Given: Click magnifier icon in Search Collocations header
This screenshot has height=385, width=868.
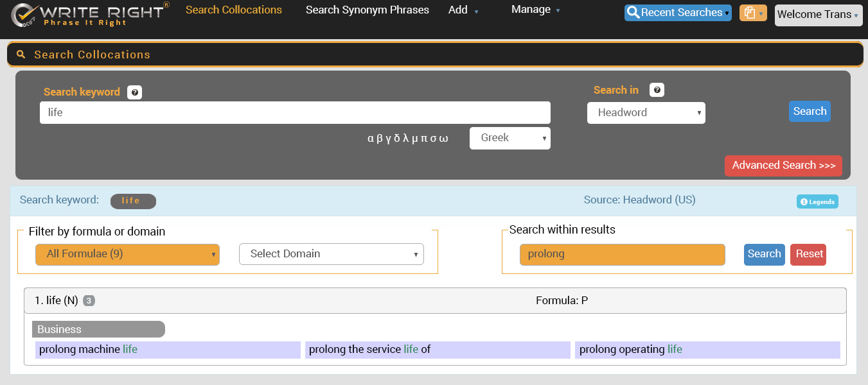Looking at the screenshot, I should pyautogui.click(x=21, y=55).
